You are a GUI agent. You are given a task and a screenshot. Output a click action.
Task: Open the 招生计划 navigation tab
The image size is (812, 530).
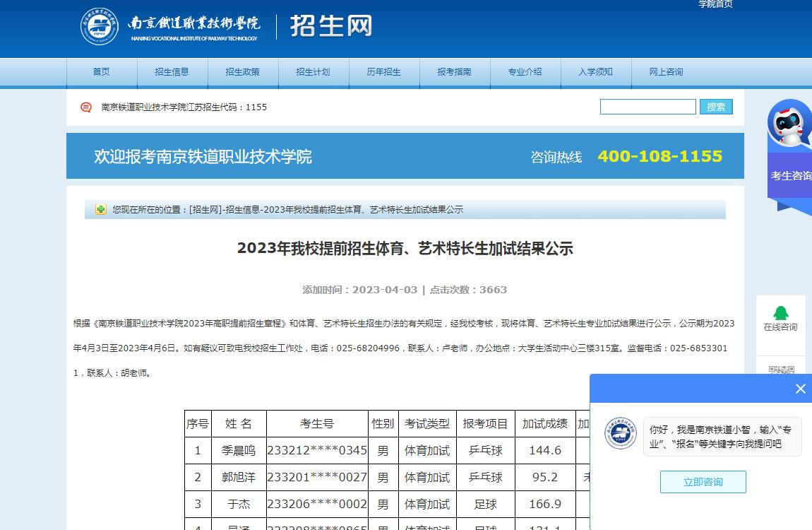[314, 72]
